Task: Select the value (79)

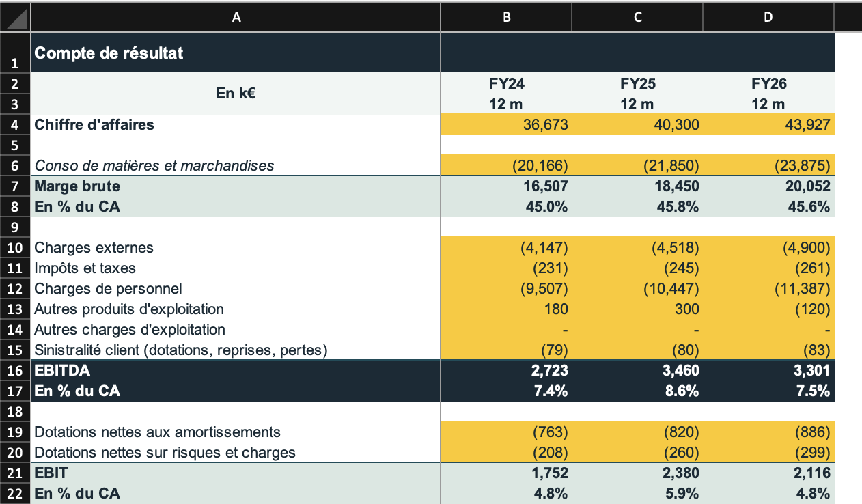Action: (506, 350)
